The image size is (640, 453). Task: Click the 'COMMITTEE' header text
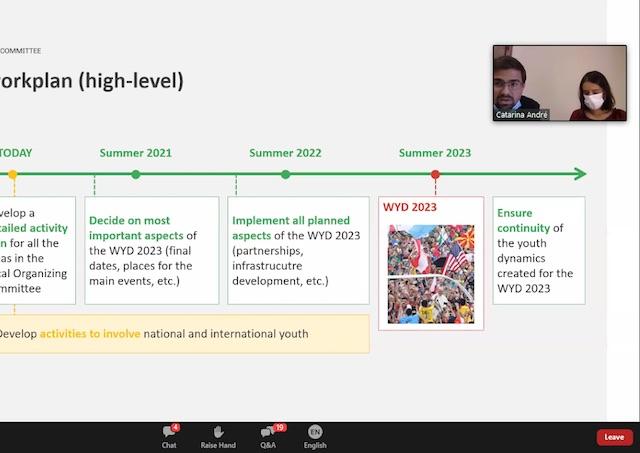pos(20,51)
